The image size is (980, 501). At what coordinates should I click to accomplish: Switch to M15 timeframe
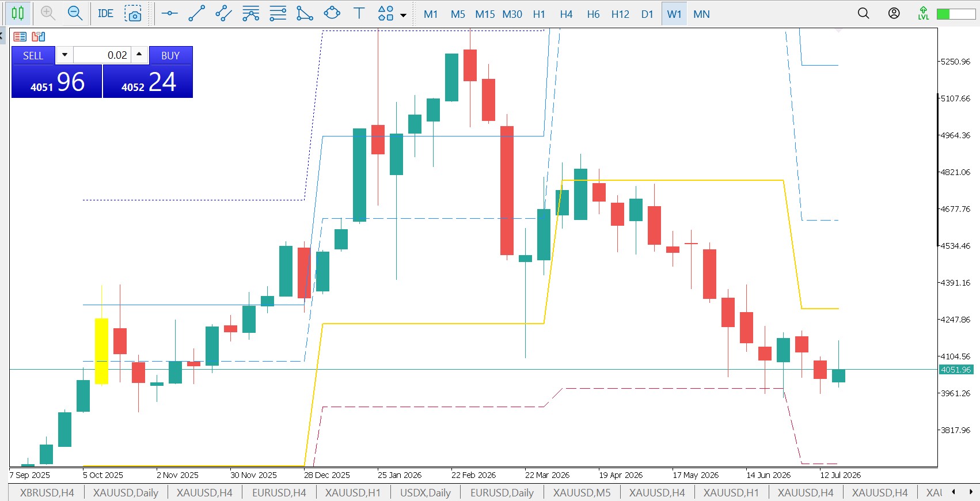click(485, 14)
